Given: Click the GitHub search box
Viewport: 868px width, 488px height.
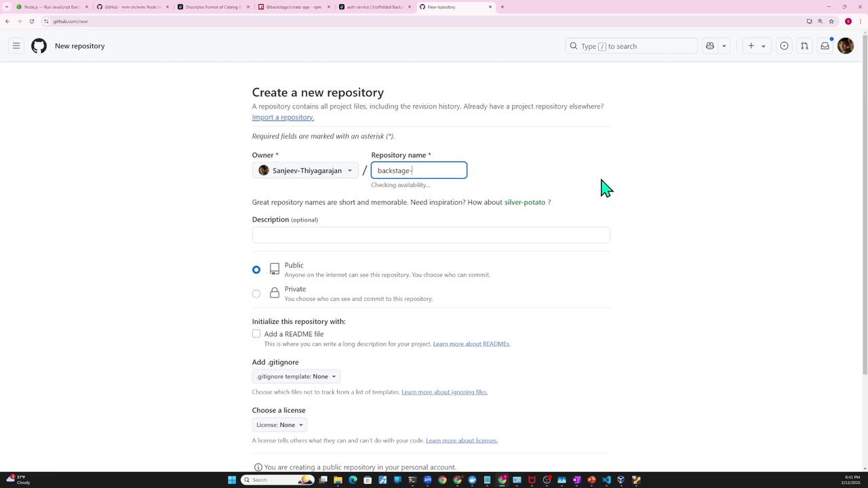Looking at the screenshot, I should point(631,46).
